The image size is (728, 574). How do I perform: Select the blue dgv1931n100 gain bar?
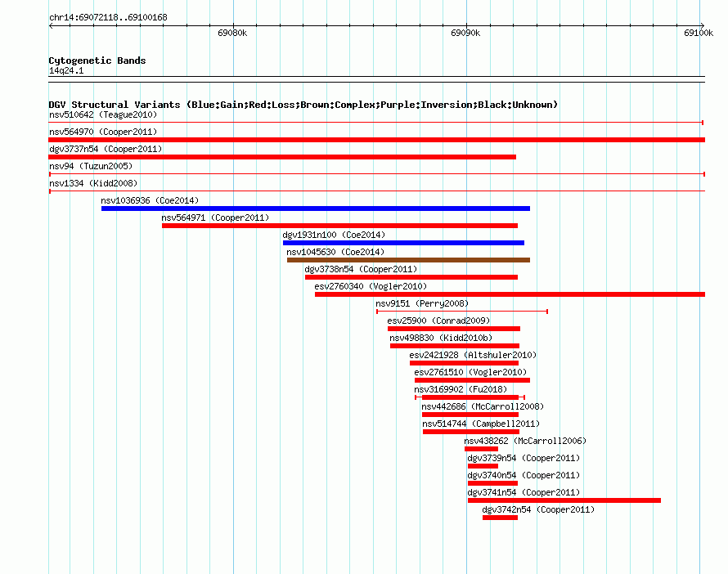pos(403,243)
